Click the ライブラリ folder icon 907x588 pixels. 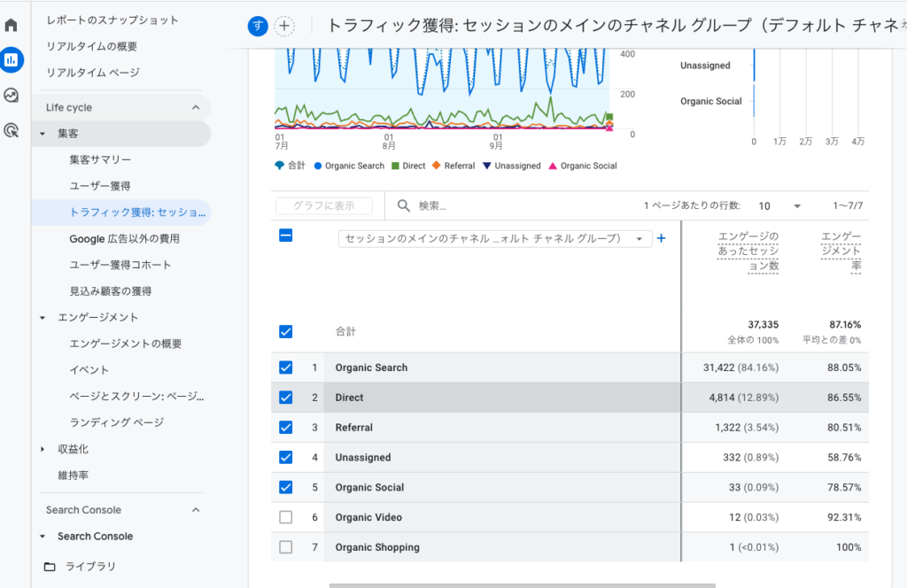coord(50,567)
